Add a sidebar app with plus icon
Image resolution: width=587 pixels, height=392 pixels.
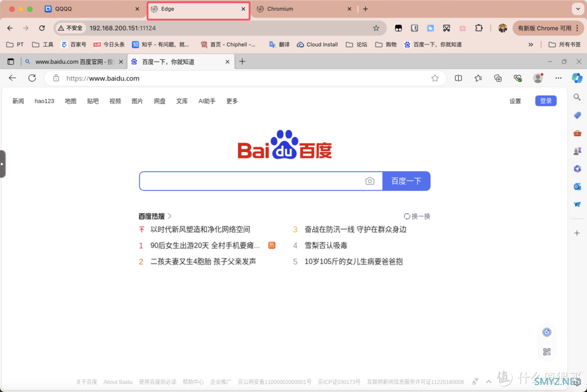point(577,233)
